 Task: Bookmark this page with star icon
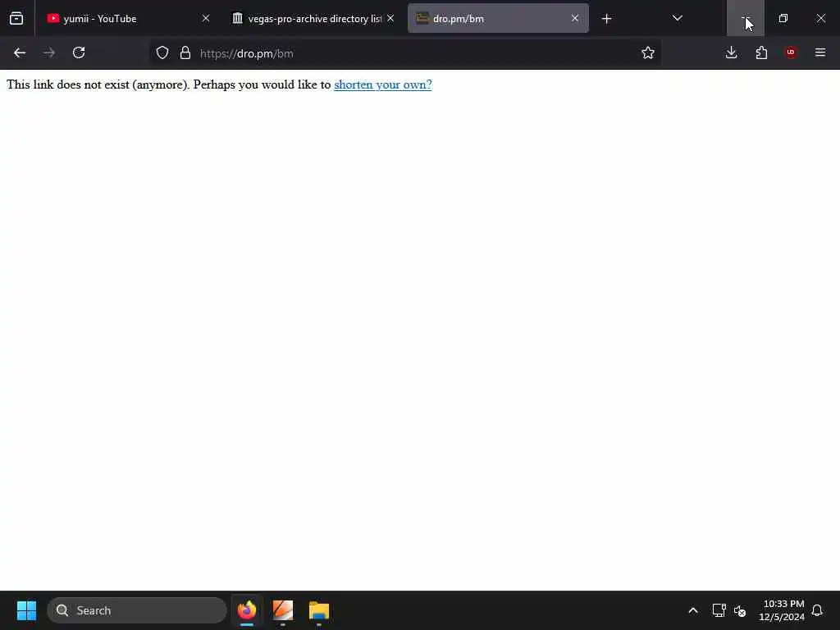click(648, 53)
